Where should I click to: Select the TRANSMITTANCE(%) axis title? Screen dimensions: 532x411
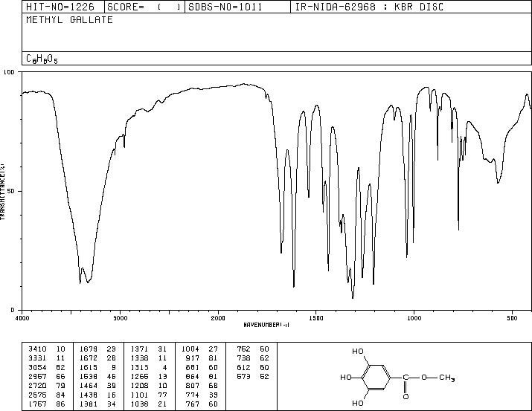coord(2,192)
